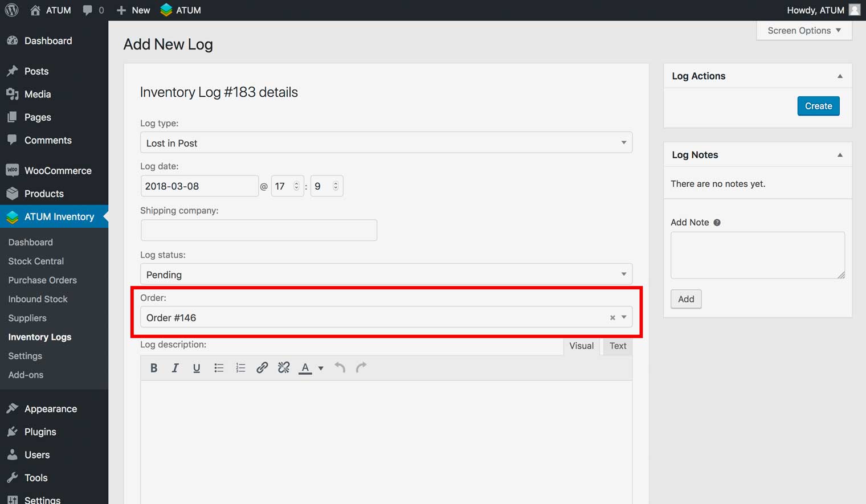866x504 pixels.
Task: Open the Log type dropdown
Action: click(386, 142)
